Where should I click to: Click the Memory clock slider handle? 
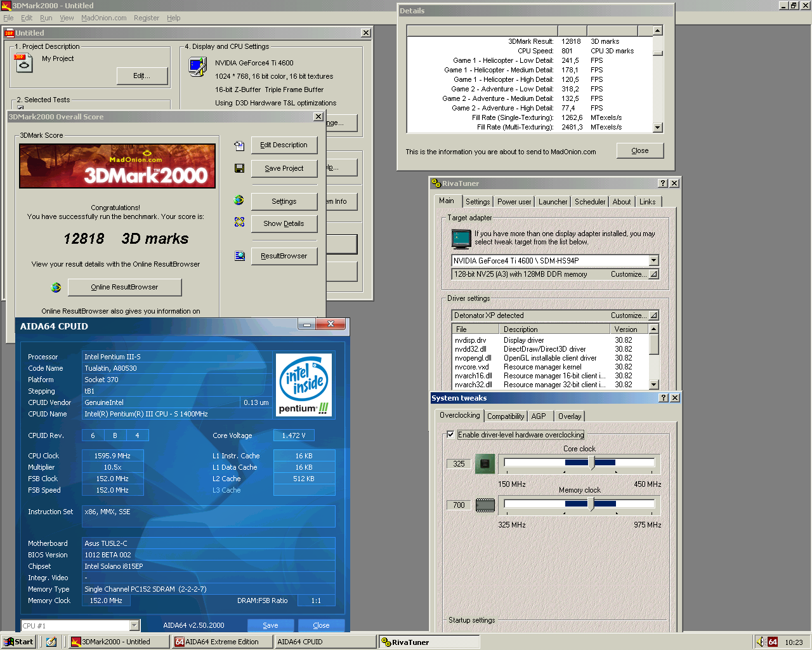[591, 504]
